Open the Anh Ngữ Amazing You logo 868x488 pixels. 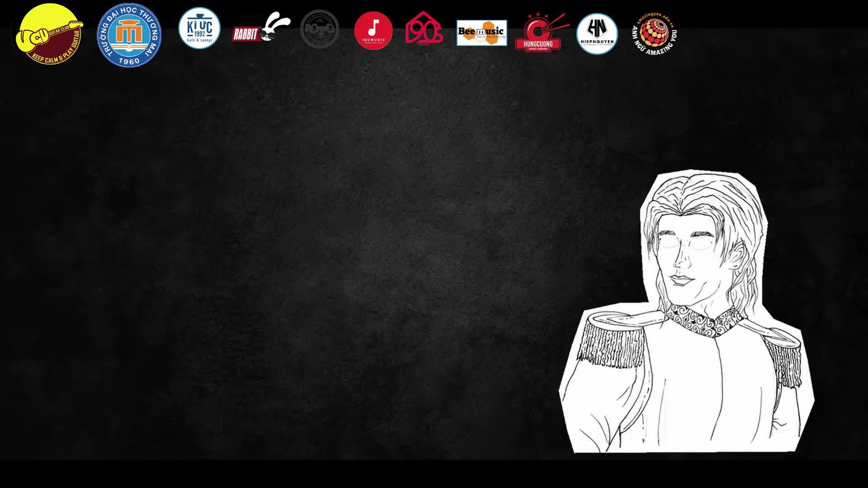(x=654, y=34)
